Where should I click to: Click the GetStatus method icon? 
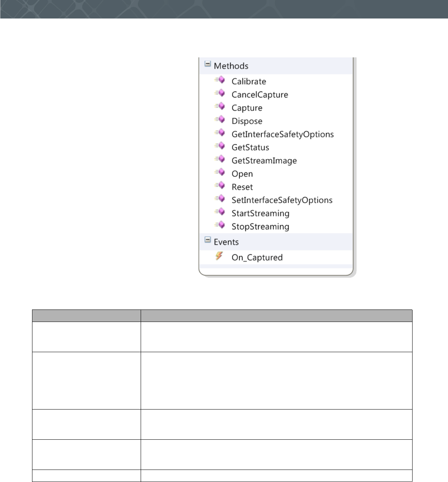220,146
